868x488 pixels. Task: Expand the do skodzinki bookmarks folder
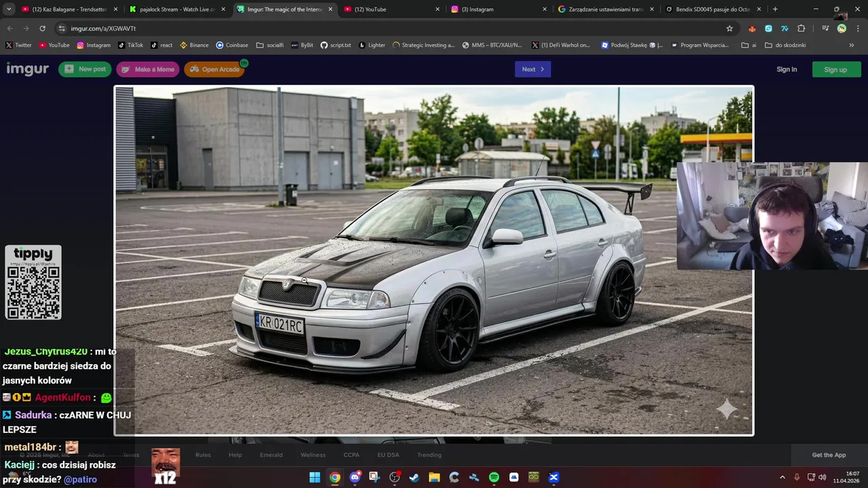785,45
